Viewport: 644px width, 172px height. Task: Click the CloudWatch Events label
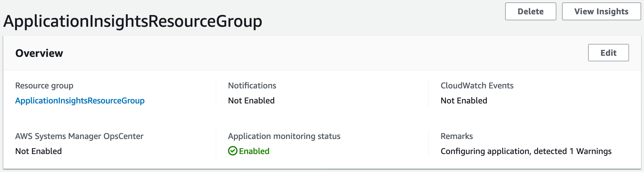477,85
